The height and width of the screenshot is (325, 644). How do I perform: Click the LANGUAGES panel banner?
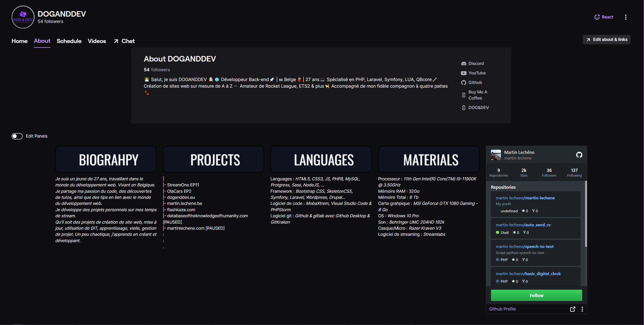(x=321, y=159)
